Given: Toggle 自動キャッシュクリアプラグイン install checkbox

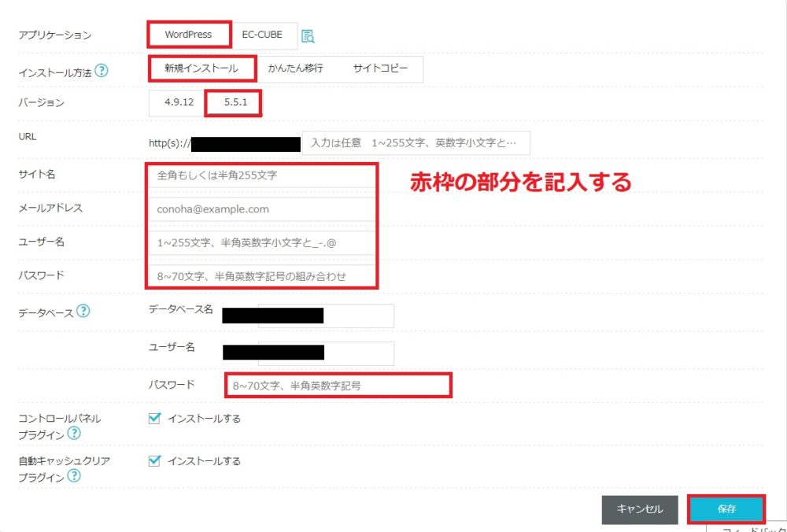Looking at the screenshot, I should (x=154, y=460).
